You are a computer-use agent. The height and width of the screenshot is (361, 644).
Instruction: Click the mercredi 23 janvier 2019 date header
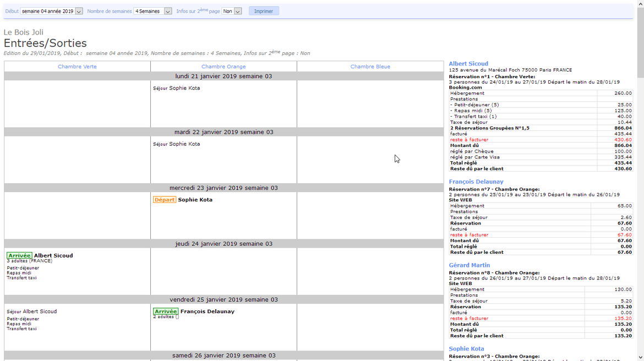223,188
